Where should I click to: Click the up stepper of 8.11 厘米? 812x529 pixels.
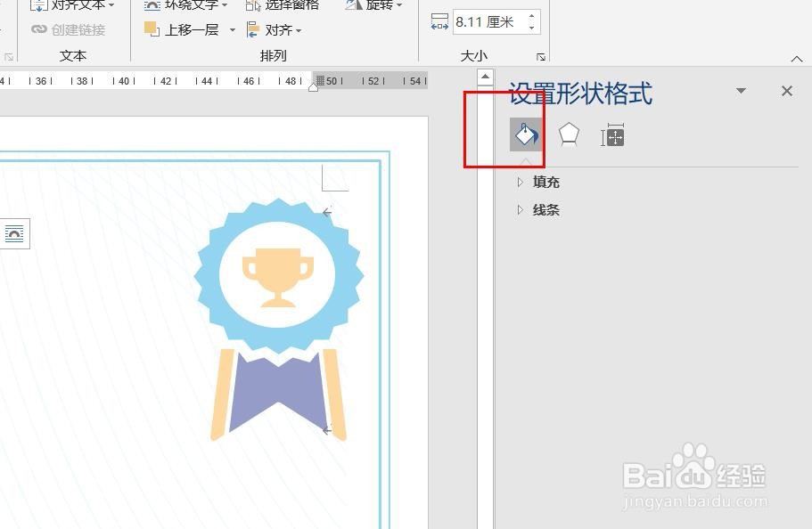click(x=531, y=16)
